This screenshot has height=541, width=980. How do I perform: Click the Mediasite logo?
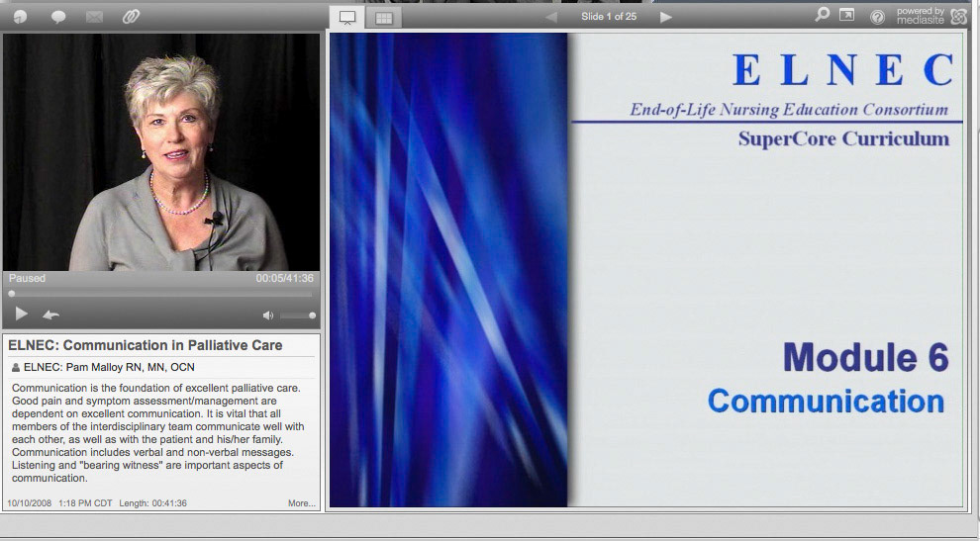(x=959, y=16)
